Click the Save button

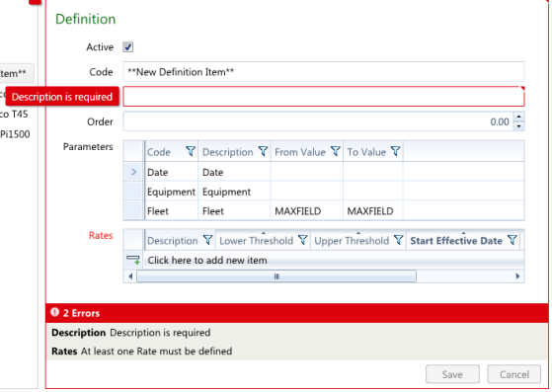[452, 374]
